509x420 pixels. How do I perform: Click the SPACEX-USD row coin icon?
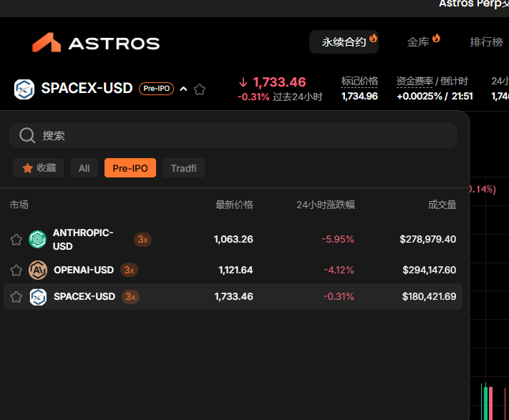38,297
